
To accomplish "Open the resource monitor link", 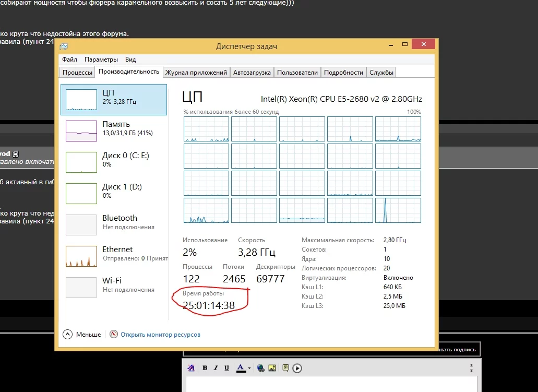I will point(160,335).
